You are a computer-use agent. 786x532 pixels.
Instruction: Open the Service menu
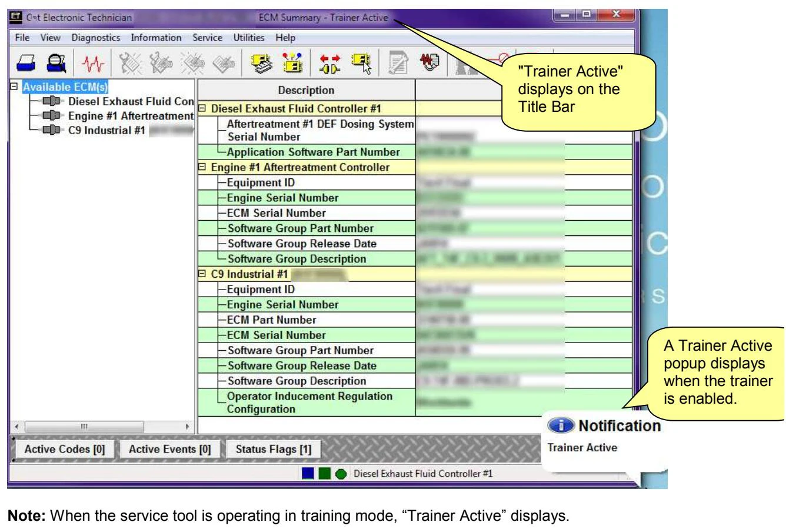(208, 38)
